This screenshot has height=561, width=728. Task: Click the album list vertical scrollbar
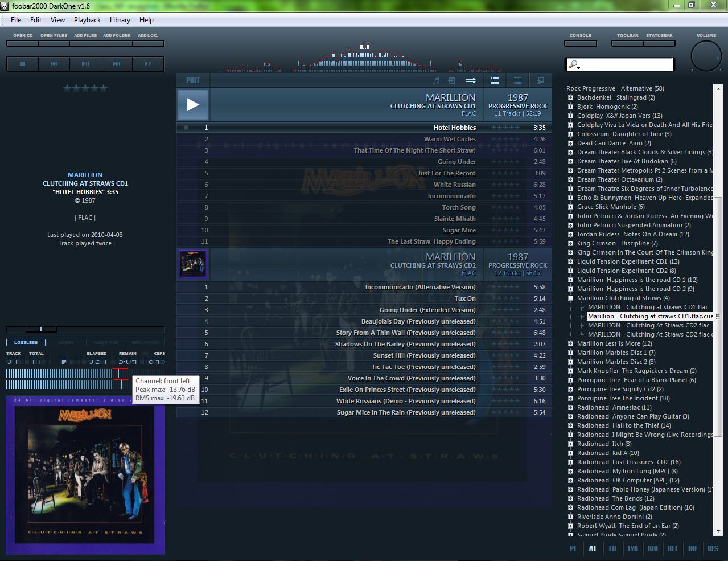coord(718,310)
